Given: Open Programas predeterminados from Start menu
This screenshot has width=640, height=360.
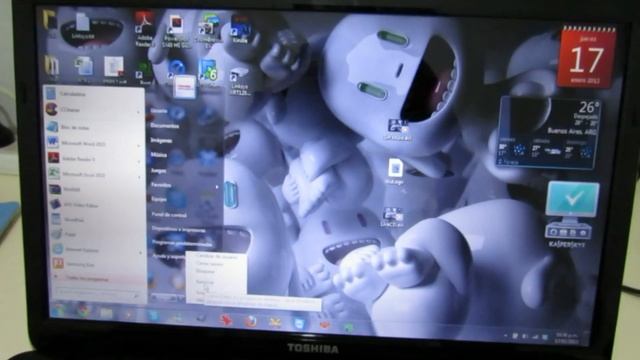Looking at the screenshot, I should (x=182, y=243).
